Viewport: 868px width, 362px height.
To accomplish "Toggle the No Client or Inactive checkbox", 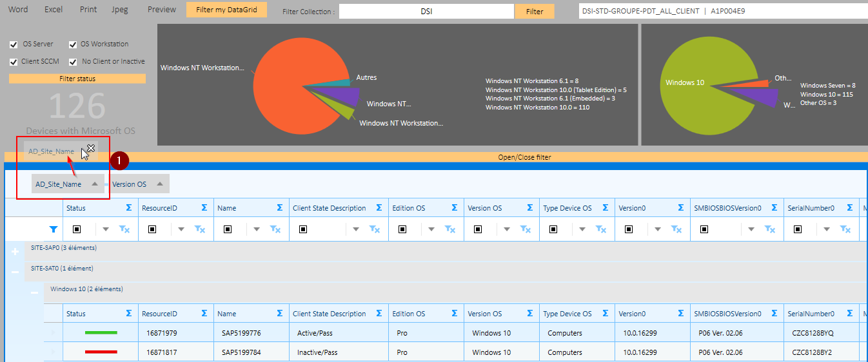I will click(73, 62).
